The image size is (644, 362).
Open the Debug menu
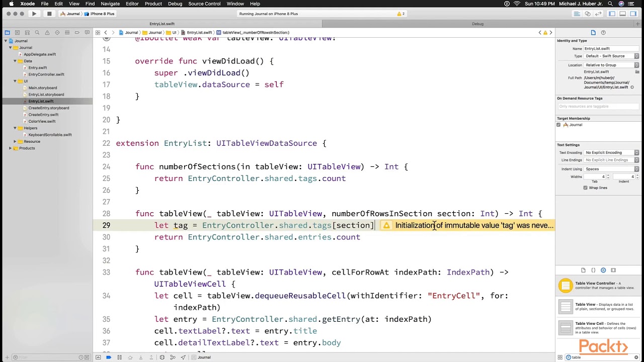coord(175,4)
